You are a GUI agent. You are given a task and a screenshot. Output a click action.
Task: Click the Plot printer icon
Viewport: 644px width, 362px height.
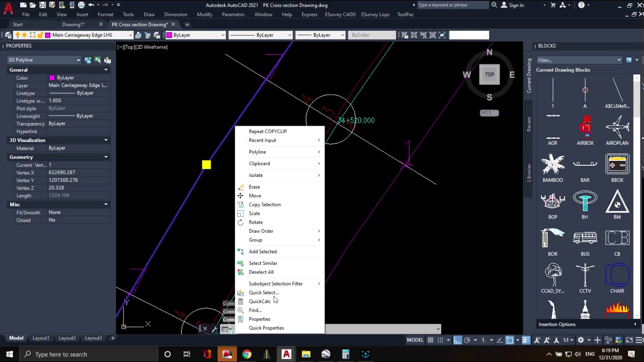pos(81,5)
